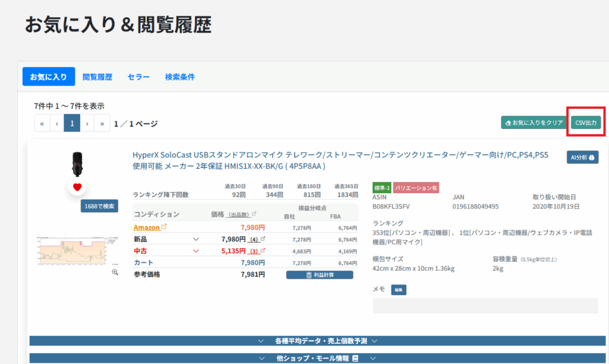Click the バリエーション有 red badge

pyautogui.click(x=416, y=188)
